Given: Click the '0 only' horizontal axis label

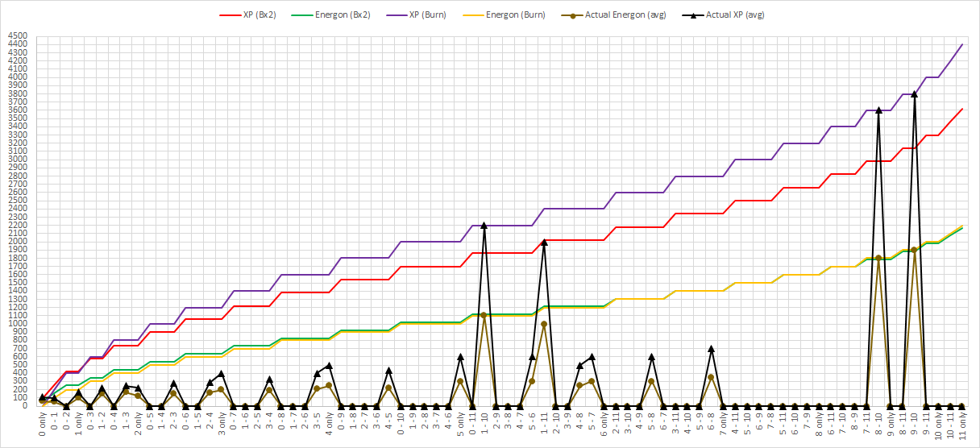Looking at the screenshot, I should pyautogui.click(x=42, y=422).
